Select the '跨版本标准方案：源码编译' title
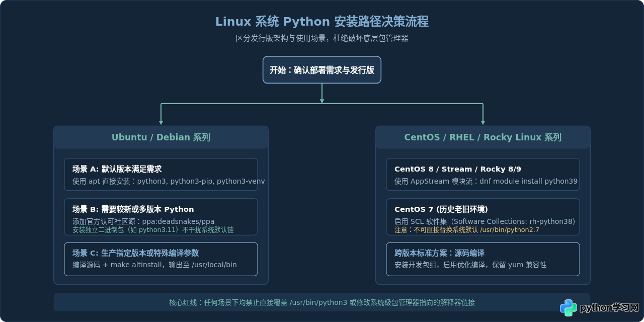Image resolution: width=644 pixels, height=322 pixels. click(x=439, y=253)
